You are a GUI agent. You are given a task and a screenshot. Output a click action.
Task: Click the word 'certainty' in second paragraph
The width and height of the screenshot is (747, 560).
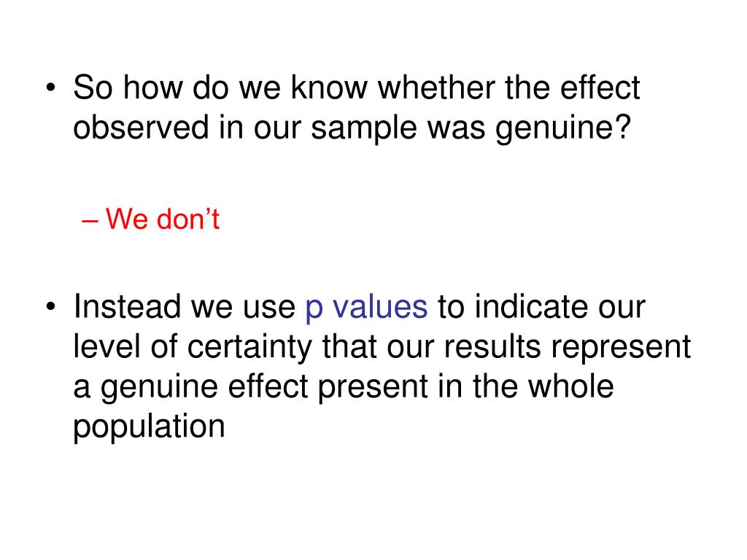[x=249, y=348]
